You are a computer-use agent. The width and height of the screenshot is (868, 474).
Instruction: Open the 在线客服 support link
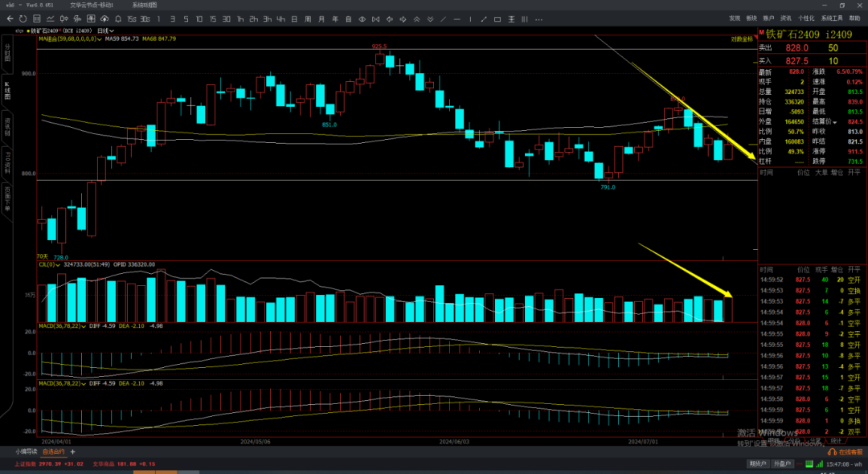pos(847,452)
